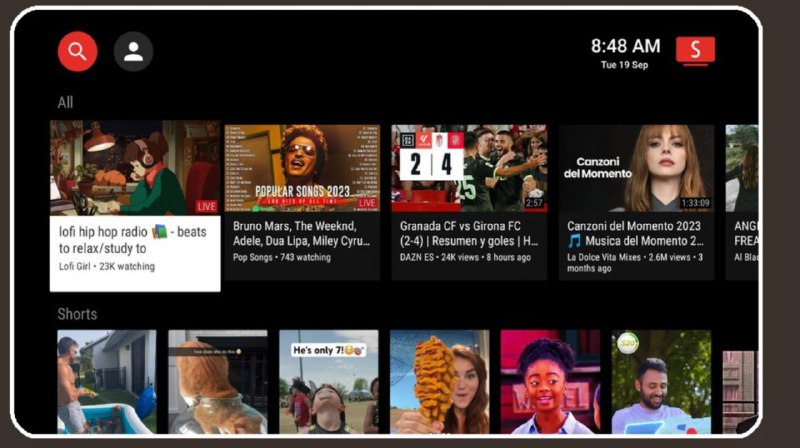Click the 1:33:09 duration badge
Image resolution: width=800 pixels, height=448 pixels.
[x=695, y=203]
